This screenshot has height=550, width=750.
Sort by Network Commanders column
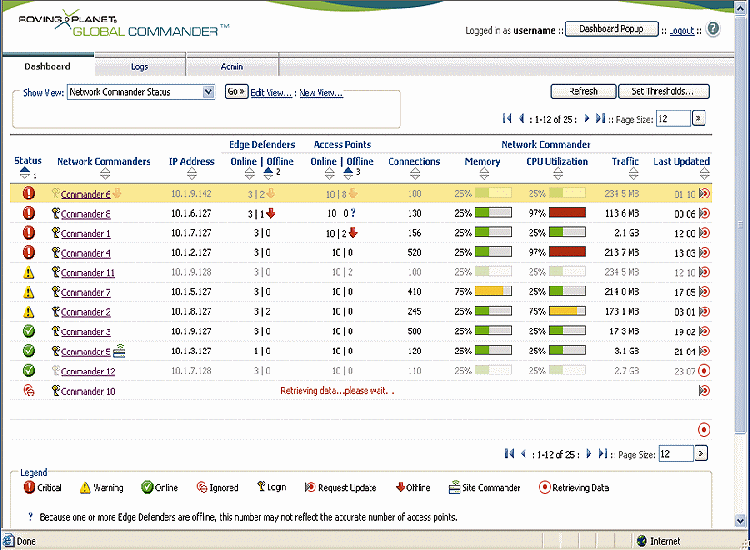(104, 174)
